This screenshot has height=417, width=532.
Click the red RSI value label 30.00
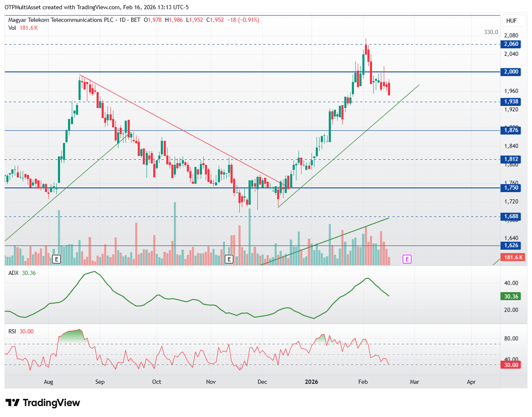click(x=511, y=365)
